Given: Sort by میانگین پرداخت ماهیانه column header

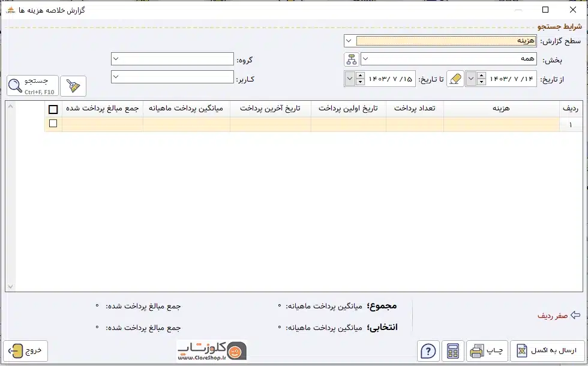Looking at the screenshot, I should 187,109.
